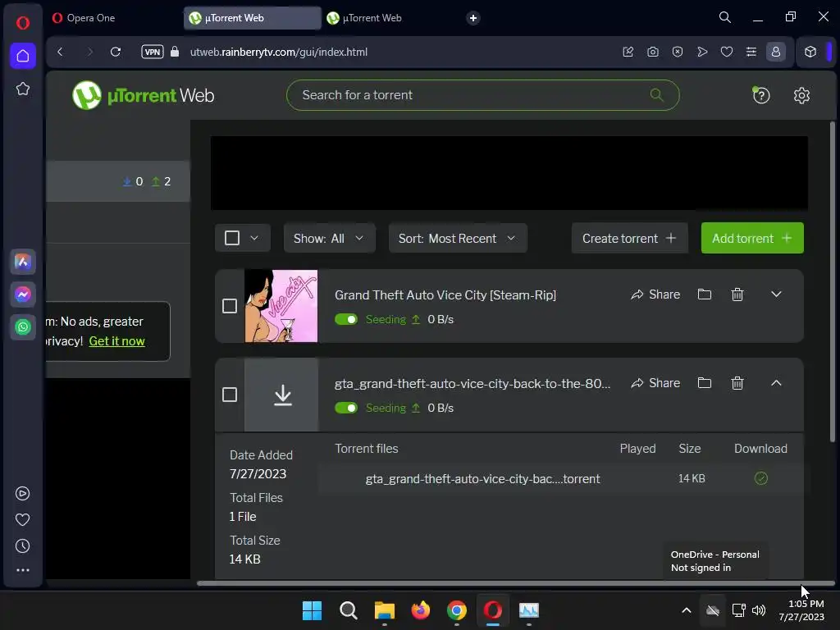Viewport: 840px width, 630px height.
Task: Open a new browser tab
Action: coord(473,18)
